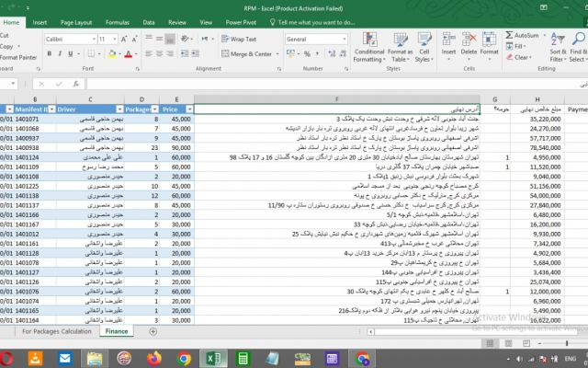Apply Percent Style format
588x368 pixels.
[307, 54]
